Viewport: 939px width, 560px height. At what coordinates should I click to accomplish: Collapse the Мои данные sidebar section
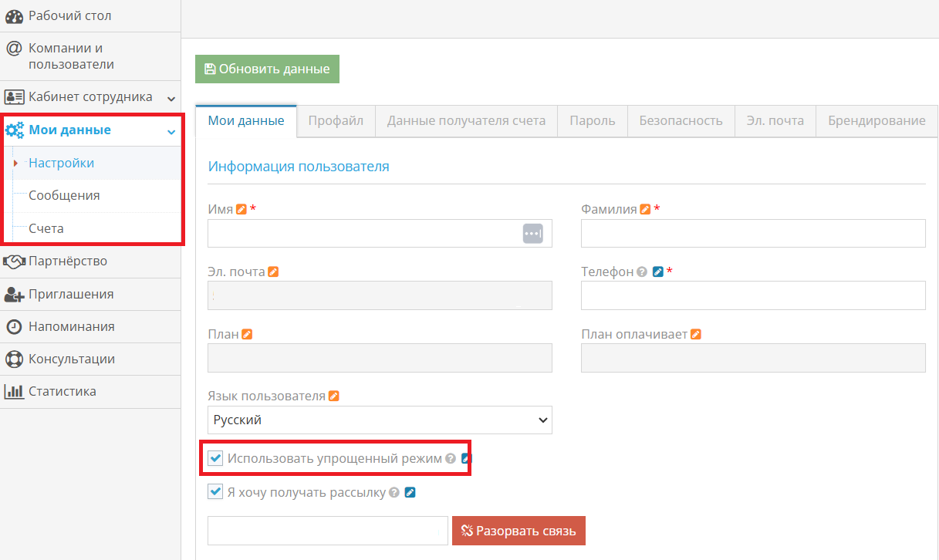tap(171, 131)
